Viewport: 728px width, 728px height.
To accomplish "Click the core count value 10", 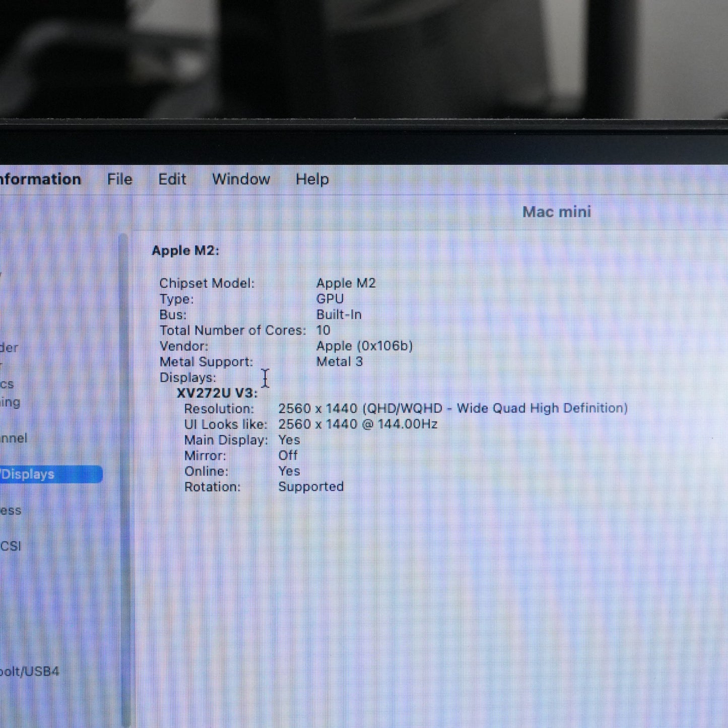I will click(x=323, y=330).
